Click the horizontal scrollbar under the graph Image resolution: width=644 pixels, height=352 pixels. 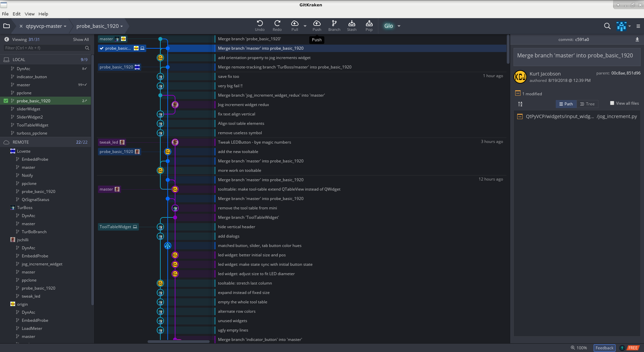pos(178,342)
